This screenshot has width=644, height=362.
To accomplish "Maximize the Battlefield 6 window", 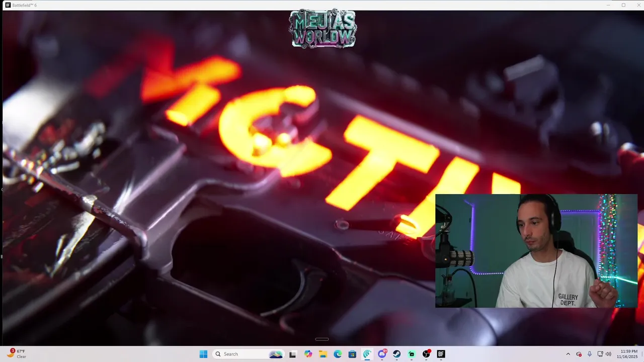I will point(623,5).
